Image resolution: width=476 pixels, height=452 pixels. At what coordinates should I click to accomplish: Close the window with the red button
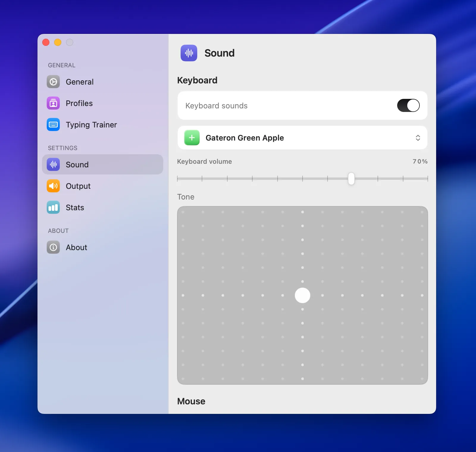pos(46,42)
